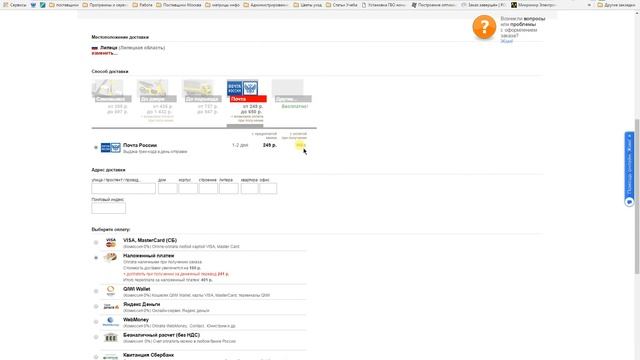Viewport: 640px width, 360px height.
Task: Click the Почтовый индекс input field
Action: pos(109,208)
